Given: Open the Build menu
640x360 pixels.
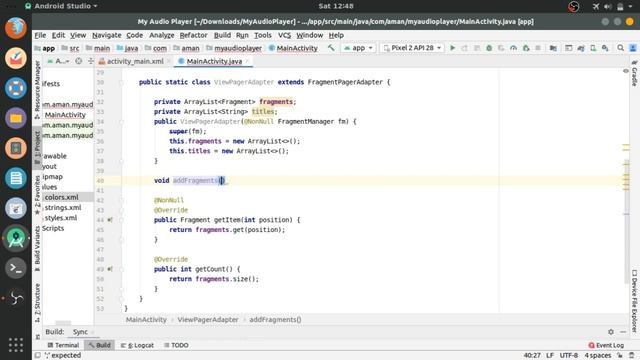Looking at the screenshot, I should (222, 35).
